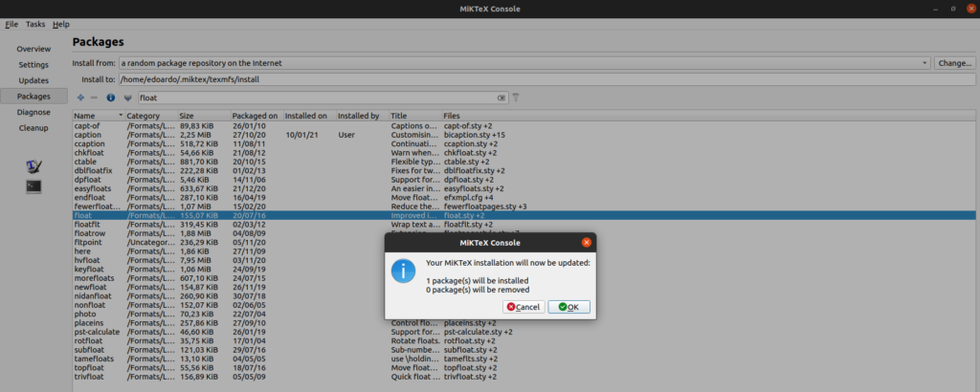Cancel the package installation dialog
980x392 pixels.
(x=523, y=307)
